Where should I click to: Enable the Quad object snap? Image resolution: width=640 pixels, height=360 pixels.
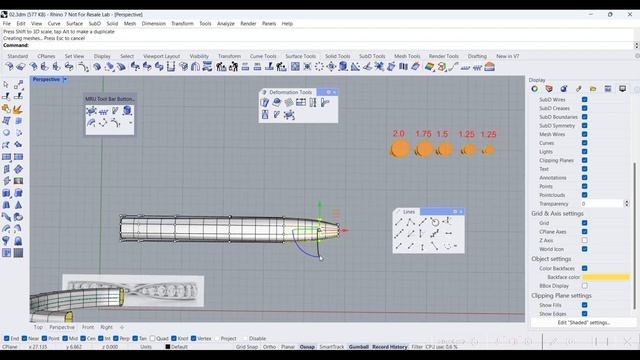tap(153, 338)
